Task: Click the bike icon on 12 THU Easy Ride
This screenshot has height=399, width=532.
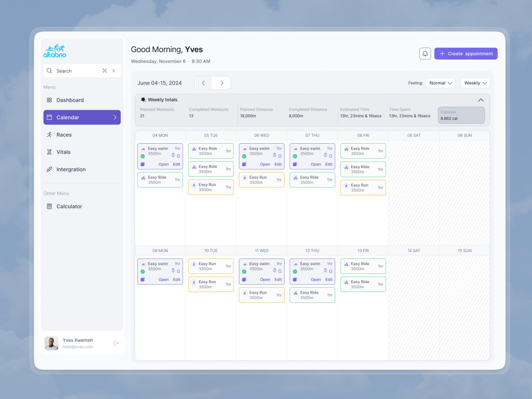Action: (295, 293)
